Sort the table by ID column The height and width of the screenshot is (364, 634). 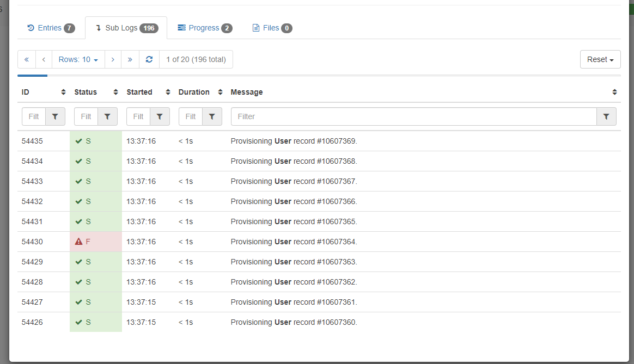pyautogui.click(x=63, y=92)
